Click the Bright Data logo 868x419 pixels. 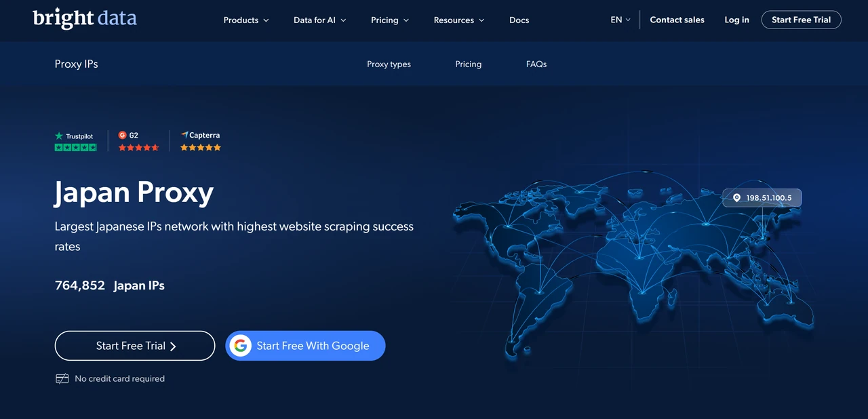(85, 18)
